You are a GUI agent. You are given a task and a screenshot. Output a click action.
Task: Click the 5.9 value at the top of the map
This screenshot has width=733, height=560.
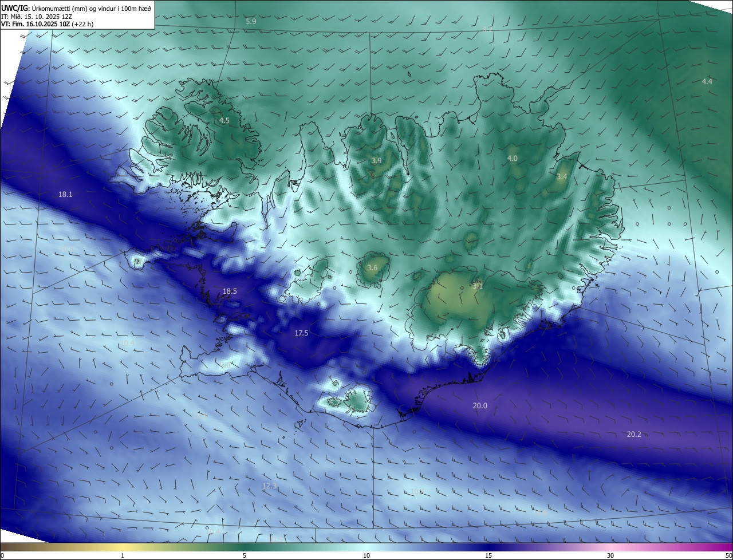[x=251, y=21]
